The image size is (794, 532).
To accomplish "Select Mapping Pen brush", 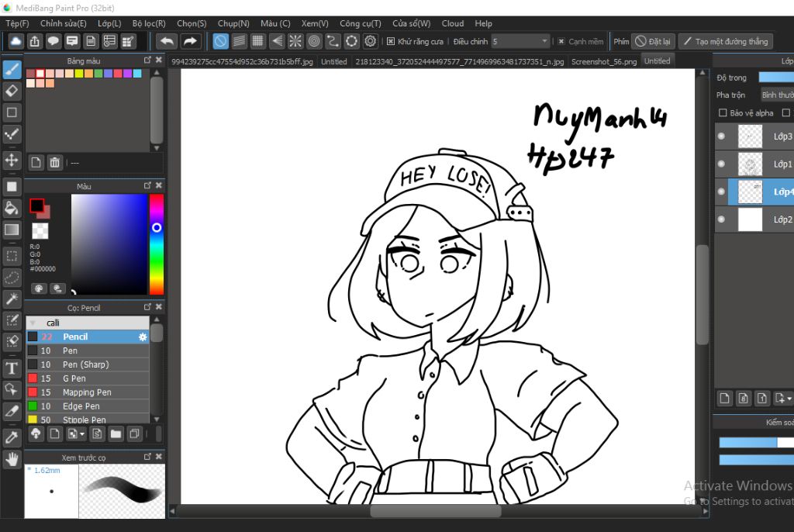I will (x=88, y=392).
